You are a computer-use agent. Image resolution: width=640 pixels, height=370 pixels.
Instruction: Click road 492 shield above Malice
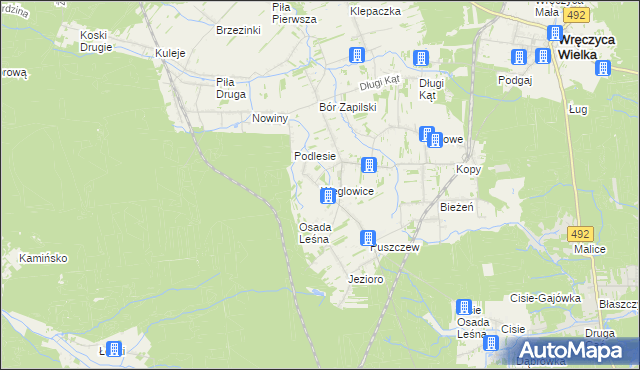click(x=580, y=234)
